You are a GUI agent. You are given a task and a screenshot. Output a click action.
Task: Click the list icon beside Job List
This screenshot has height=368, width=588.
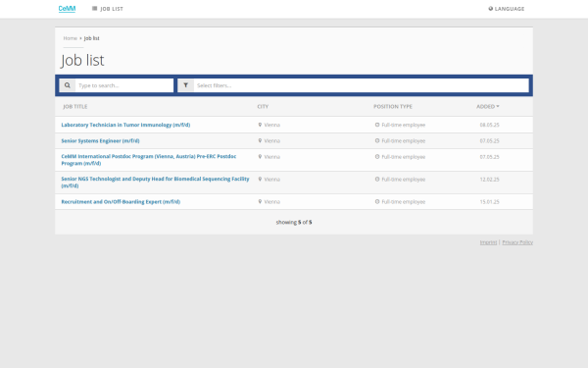[x=94, y=8]
